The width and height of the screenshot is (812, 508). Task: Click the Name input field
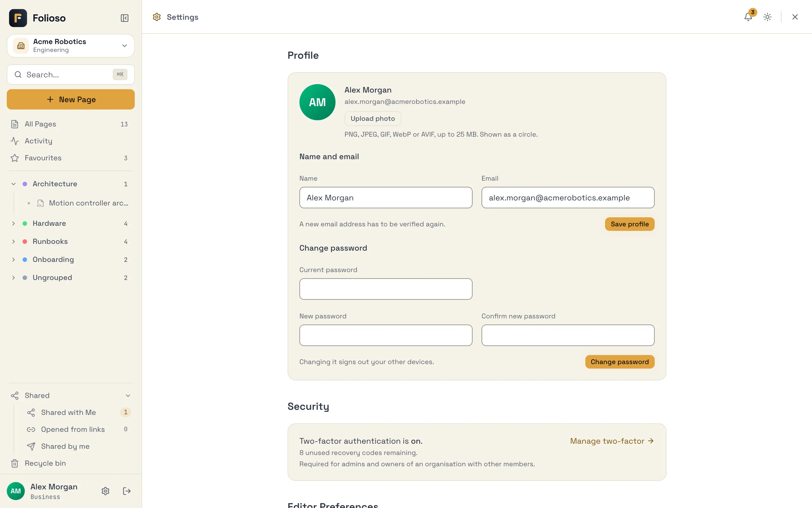pyautogui.click(x=385, y=198)
